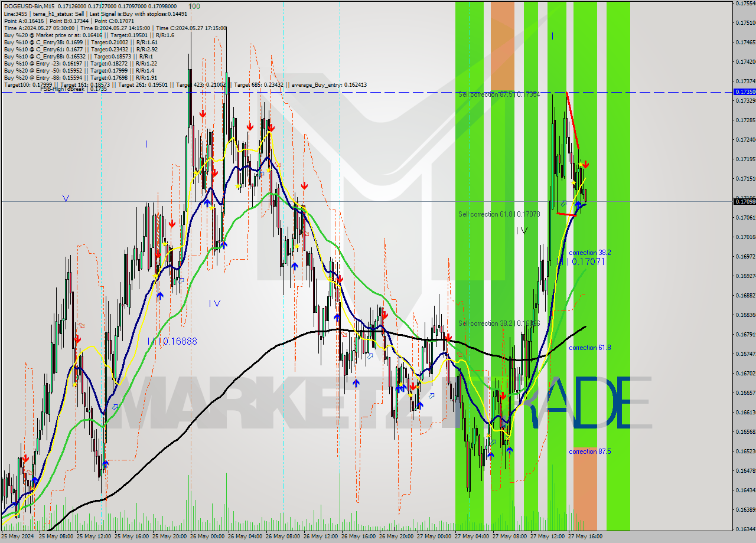Select the '| | | 0.16888' wave label
The image size is (756, 543).
[172, 341]
